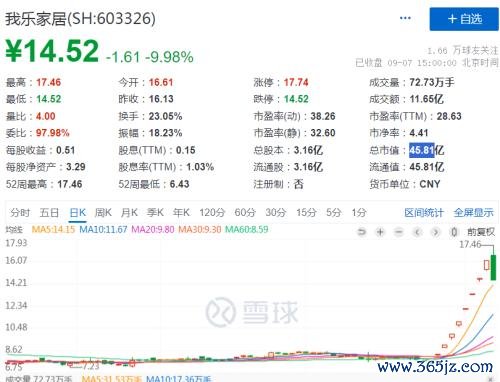Zoom in chart with plus icon
This screenshot has width=500, height=382.
[x=380, y=232]
